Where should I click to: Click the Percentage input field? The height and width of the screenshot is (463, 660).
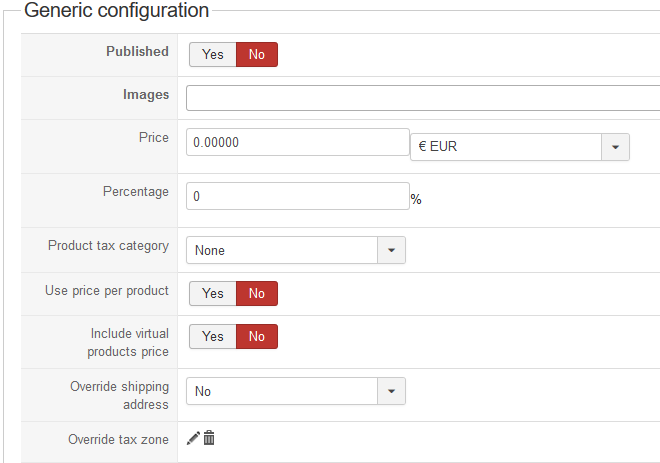(x=298, y=196)
